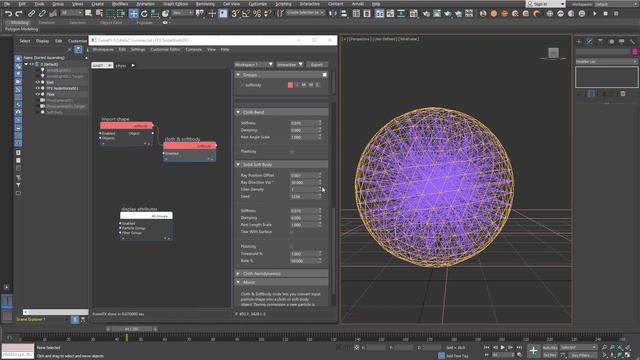Image resolution: width=640 pixels, height=360 pixels.
Task: Click the Auto Key button
Action: pos(550,347)
